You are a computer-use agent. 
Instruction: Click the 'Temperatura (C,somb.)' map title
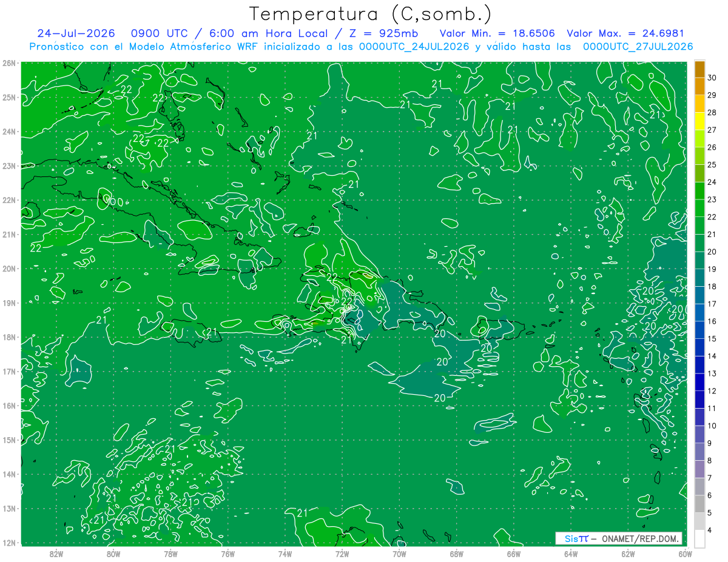(x=371, y=14)
